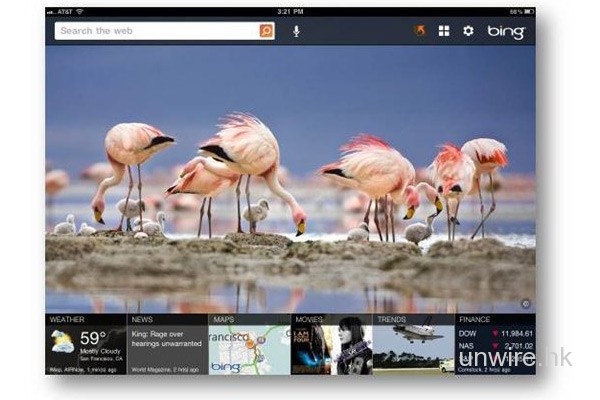Open the grid view icon
This screenshot has width=600, height=400.
[x=444, y=31]
